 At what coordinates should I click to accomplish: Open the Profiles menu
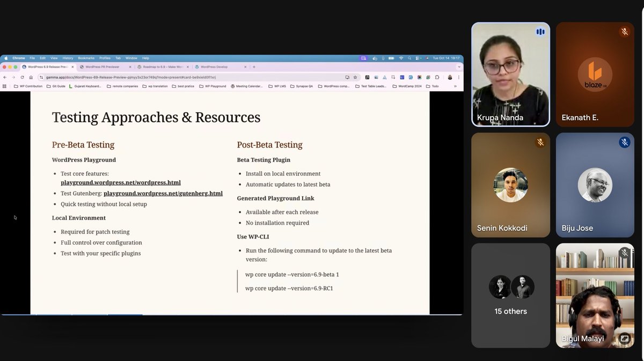tap(105, 58)
